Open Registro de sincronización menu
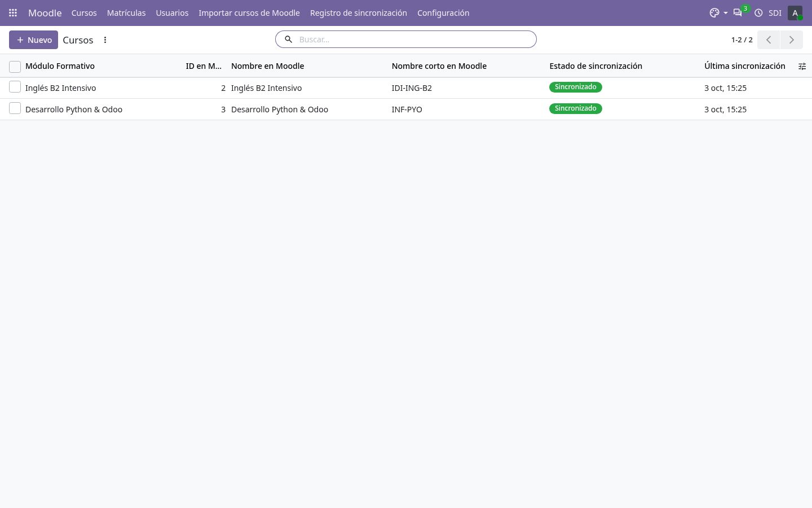The width and height of the screenshot is (812, 508). click(x=359, y=12)
